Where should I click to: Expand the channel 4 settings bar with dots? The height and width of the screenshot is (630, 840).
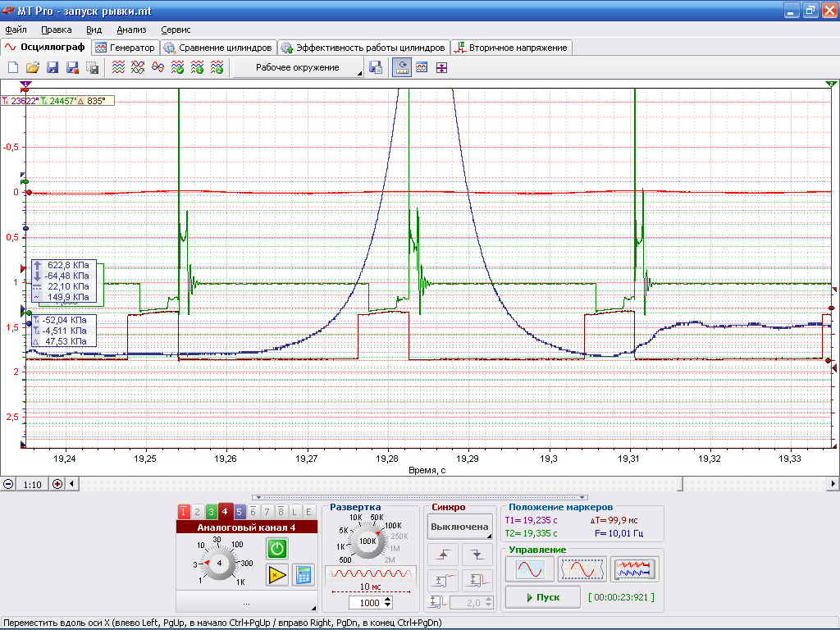point(246,601)
